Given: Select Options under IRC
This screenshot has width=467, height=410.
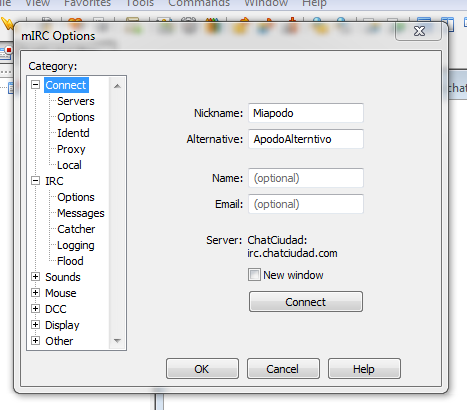Looking at the screenshot, I should tap(76, 197).
